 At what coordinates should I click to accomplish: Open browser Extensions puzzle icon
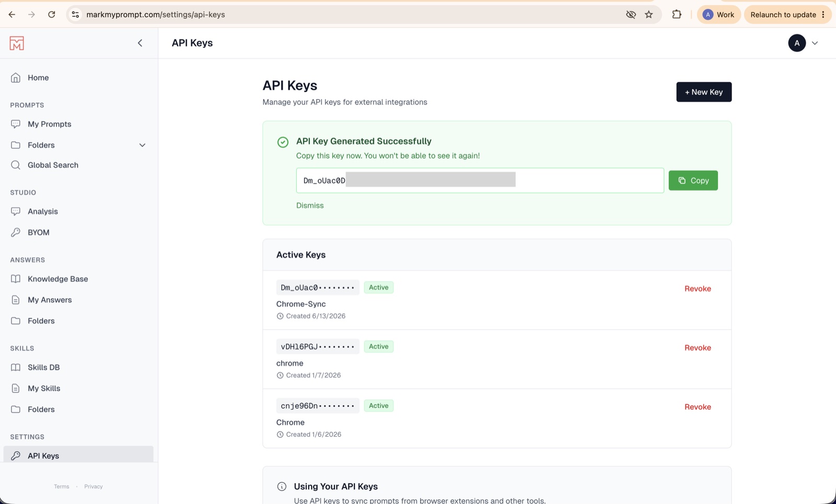coord(677,15)
